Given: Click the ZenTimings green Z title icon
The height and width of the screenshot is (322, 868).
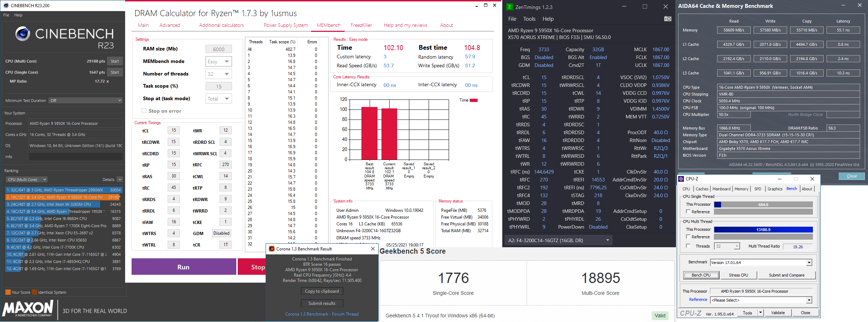Looking at the screenshot, I should click(x=509, y=7).
